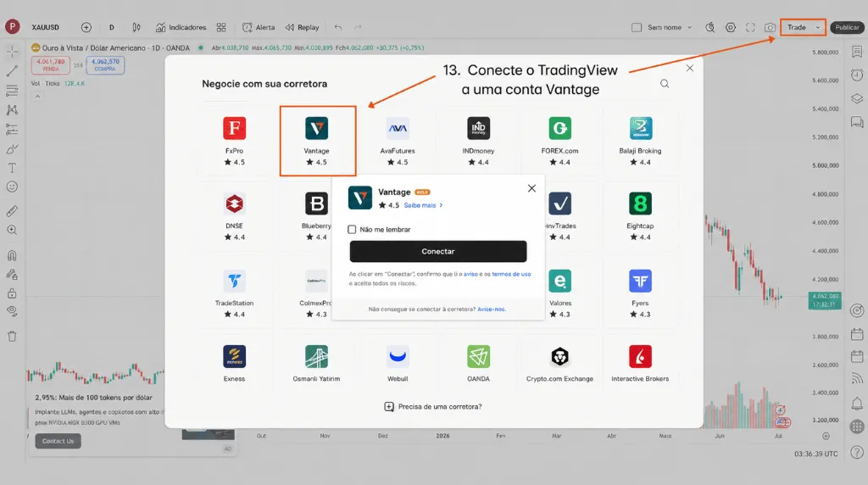Viewport: 868px width, 485px height.
Task: Click the trash remove objects icon
Action: click(x=12, y=336)
